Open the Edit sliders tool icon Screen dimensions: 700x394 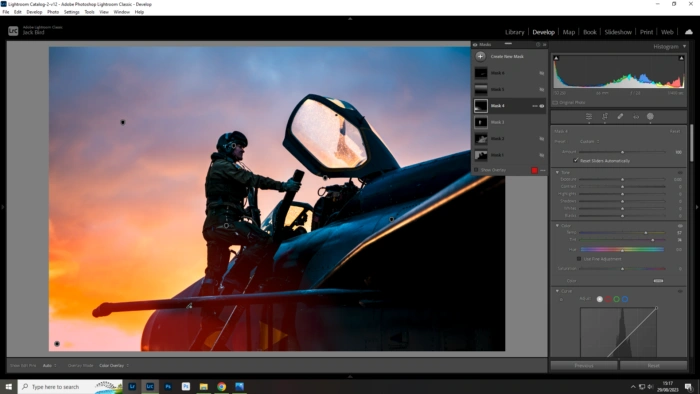pos(589,116)
